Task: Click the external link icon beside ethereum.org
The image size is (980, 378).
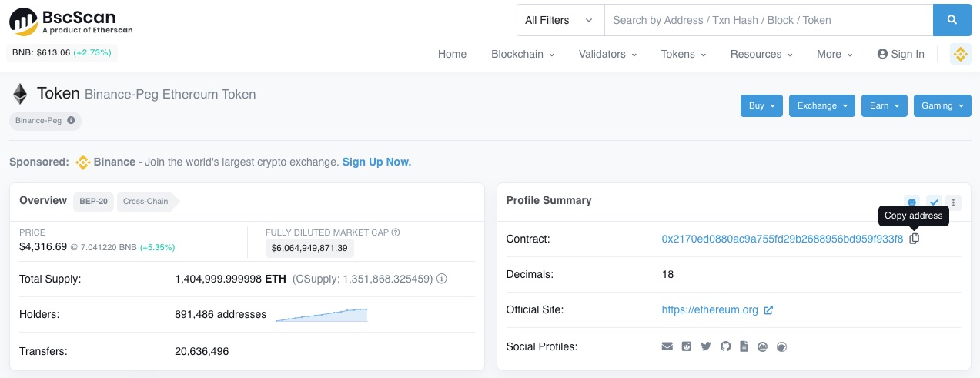Action: [x=768, y=310]
